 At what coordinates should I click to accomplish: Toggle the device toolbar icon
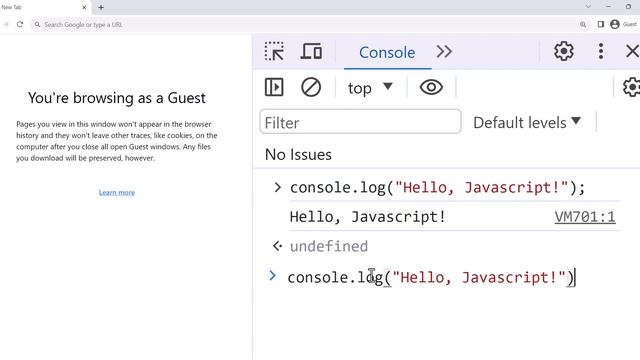point(311,51)
